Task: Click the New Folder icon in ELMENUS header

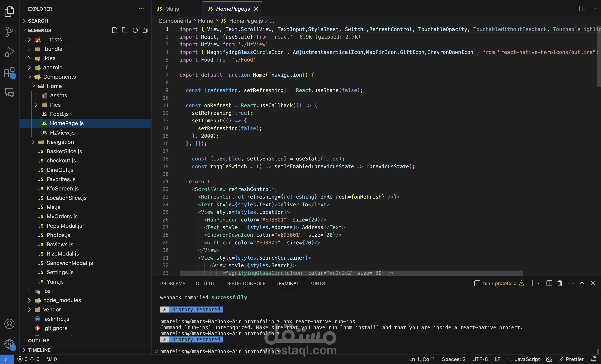Action: (125, 30)
